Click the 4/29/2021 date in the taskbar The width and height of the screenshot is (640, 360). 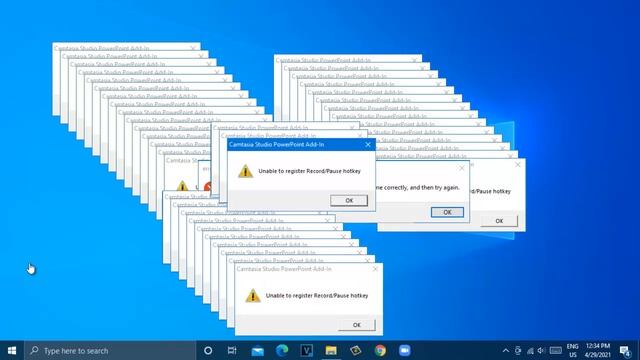pyautogui.click(x=598, y=355)
